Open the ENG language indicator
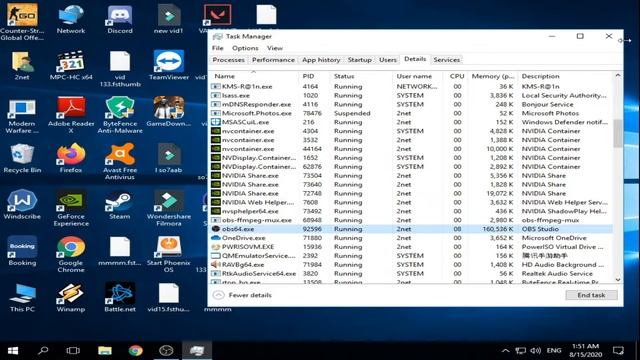Viewport: 640px width, 360px height. point(553,351)
